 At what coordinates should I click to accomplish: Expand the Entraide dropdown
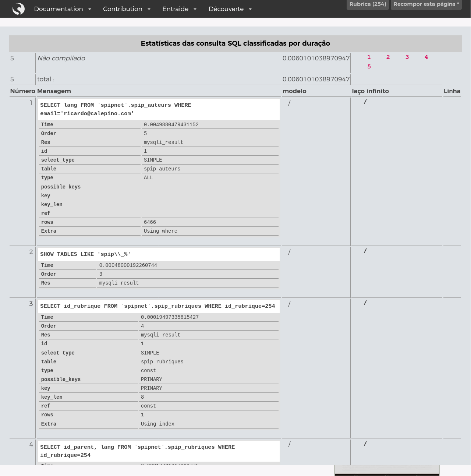179,9
